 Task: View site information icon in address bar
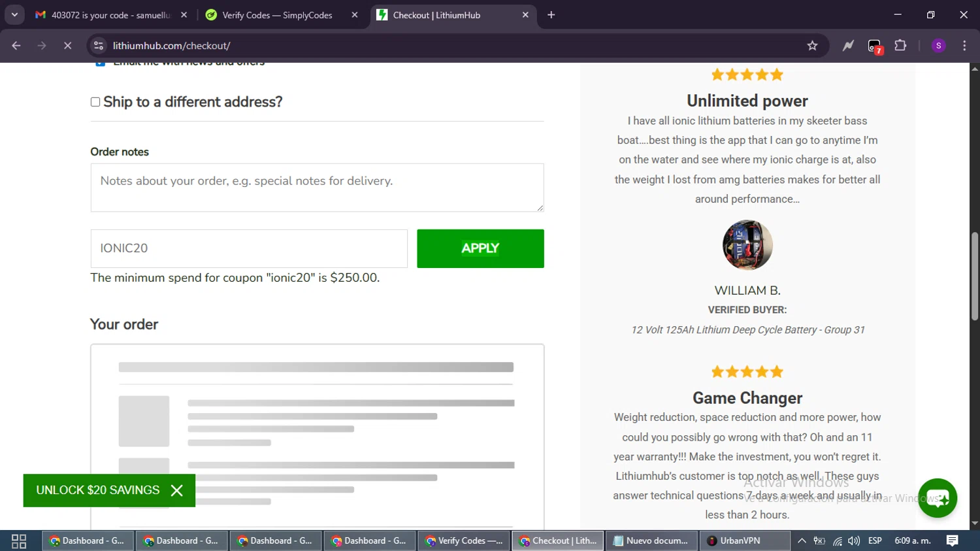(99, 46)
